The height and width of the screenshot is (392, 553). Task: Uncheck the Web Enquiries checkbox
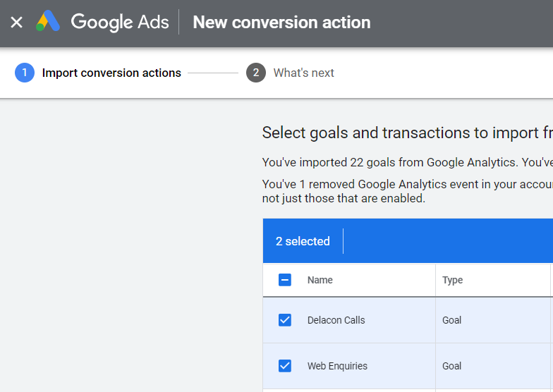click(285, 366)
